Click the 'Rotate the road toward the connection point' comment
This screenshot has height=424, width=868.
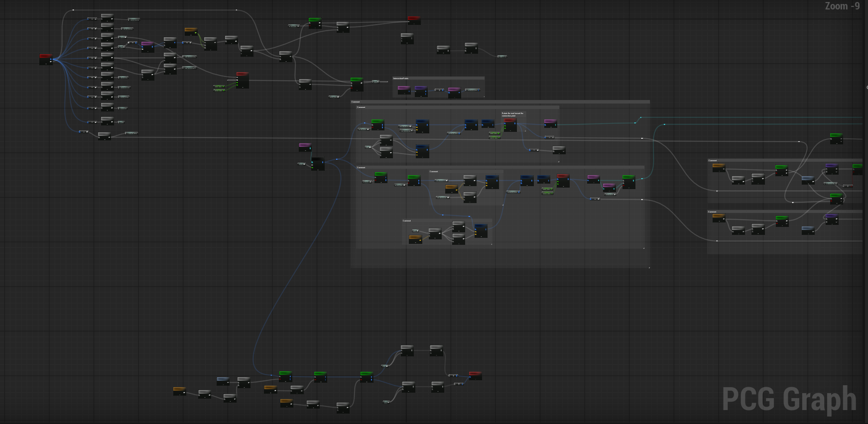pyautogui.click(x=512, y=114)
